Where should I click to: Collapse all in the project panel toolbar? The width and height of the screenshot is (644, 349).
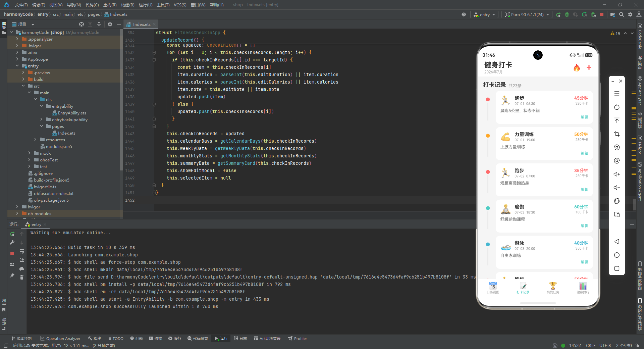pos(99,24)
